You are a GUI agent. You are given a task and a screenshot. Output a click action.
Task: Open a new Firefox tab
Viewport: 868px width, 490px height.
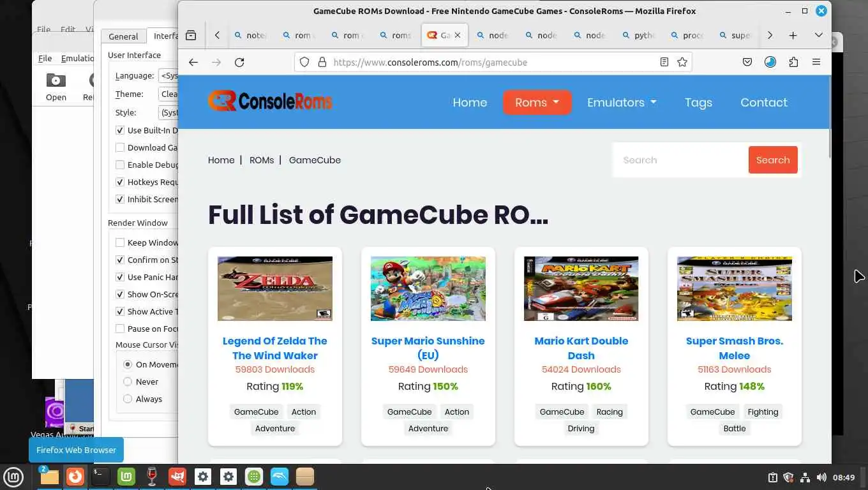point(793,35)
